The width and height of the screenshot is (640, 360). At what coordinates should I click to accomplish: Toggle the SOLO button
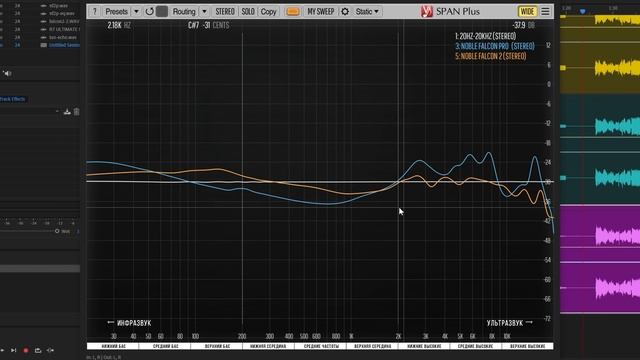point(248,11)
